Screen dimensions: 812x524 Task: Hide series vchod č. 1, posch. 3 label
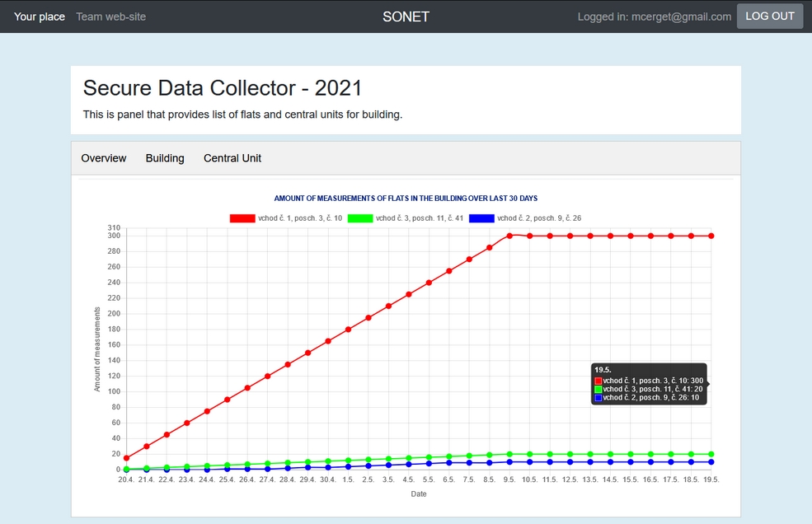[300, 218]
